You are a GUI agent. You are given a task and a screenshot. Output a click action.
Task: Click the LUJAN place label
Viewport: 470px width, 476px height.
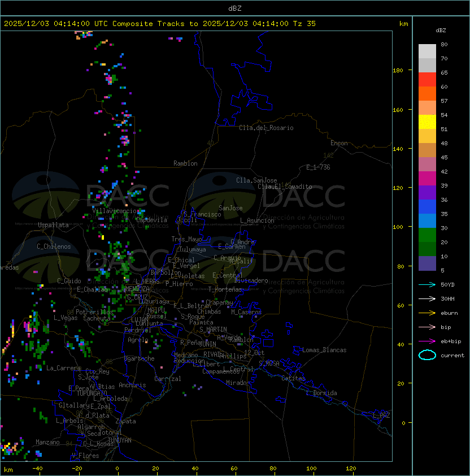pos(140,320)
